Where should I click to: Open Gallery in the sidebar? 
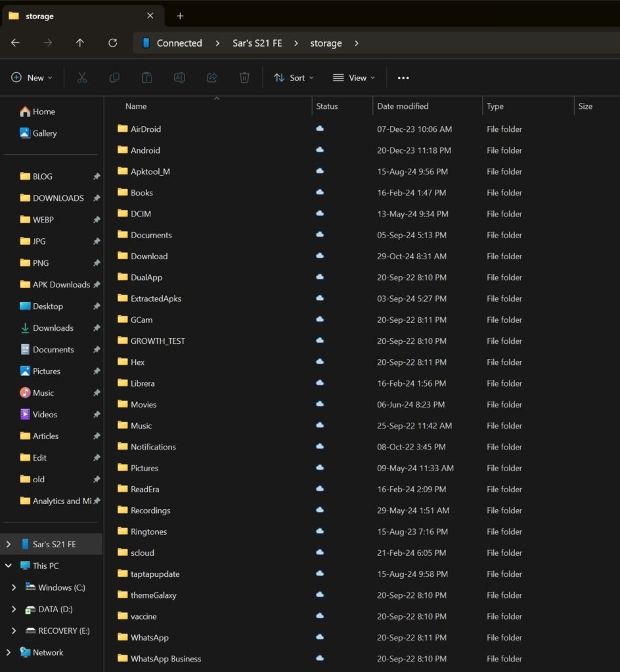click(x=39, y=133)
